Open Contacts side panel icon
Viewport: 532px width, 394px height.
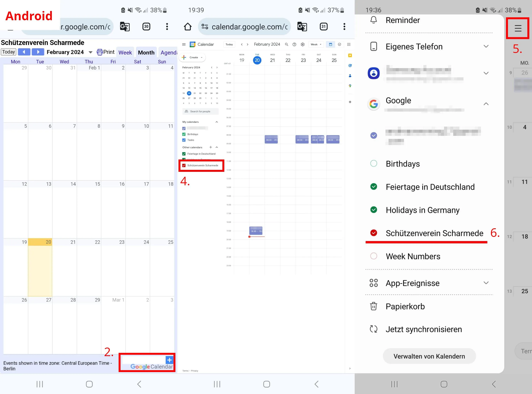click(x=350, y=76)
